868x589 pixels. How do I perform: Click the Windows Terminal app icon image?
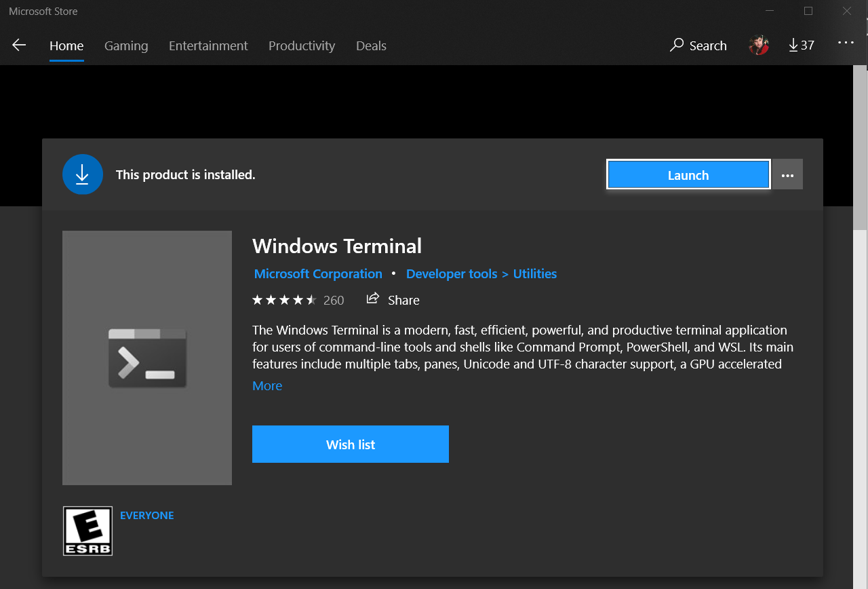147,358
